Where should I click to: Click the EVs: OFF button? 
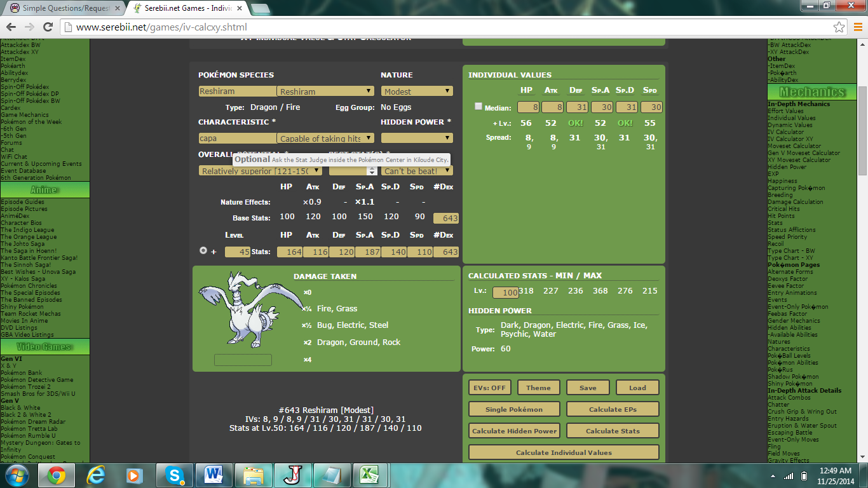[489, 388]
